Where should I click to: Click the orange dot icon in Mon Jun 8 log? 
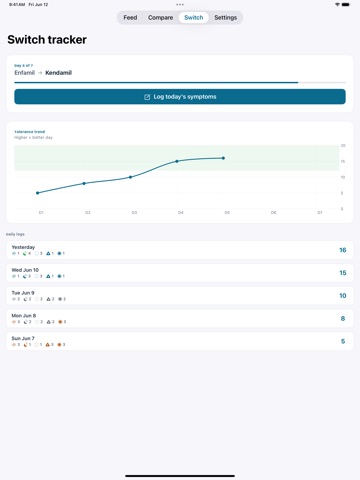[x=60, y=322]
